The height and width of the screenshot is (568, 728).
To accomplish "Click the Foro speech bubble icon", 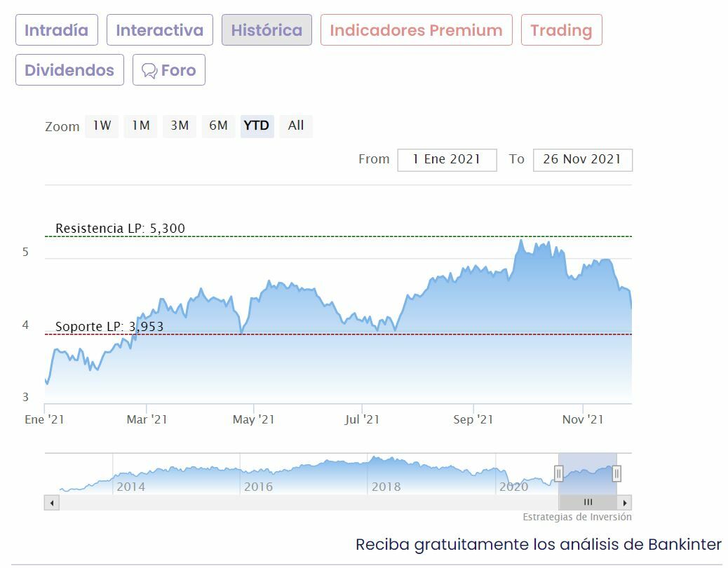I will [x=149, y=70].
